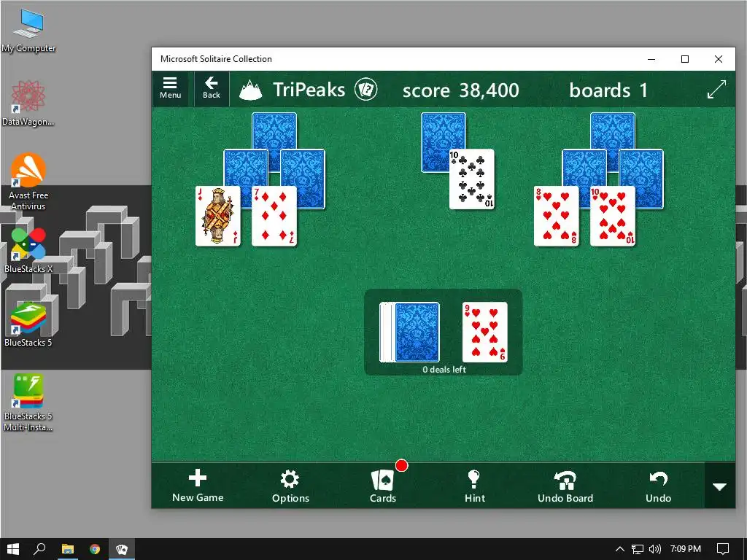
Task: Request a Hint with the lightbulb
Action: click(x=474, y=486)
